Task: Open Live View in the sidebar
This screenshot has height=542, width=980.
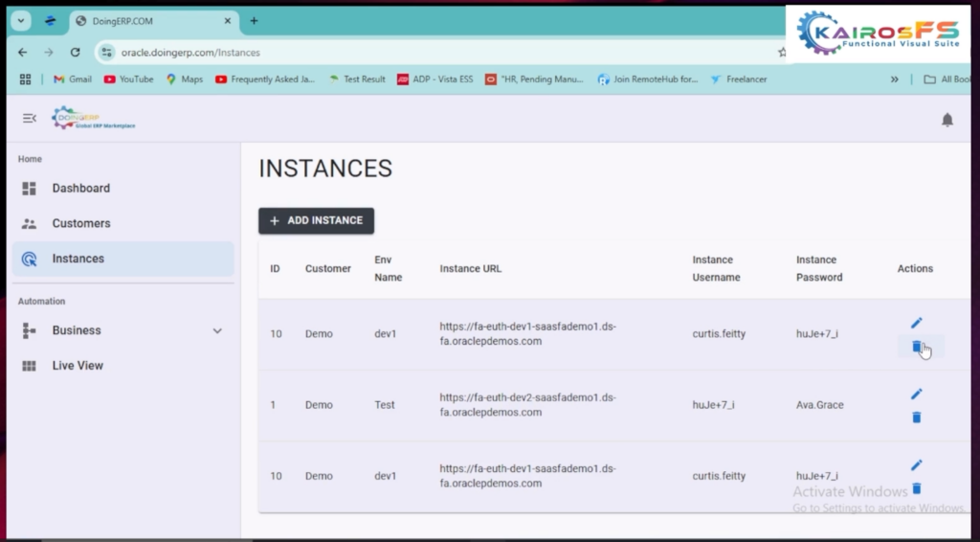Action: tap(77, 366)
